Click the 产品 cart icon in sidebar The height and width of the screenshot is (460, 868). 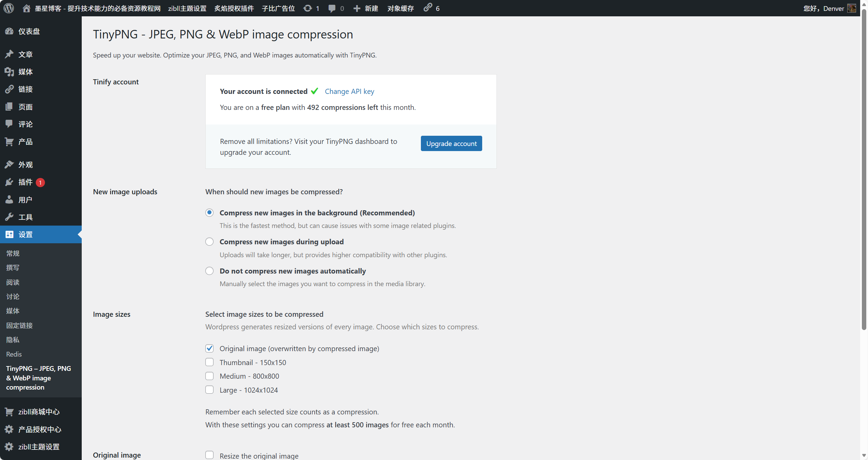click(x=9, y=142)
